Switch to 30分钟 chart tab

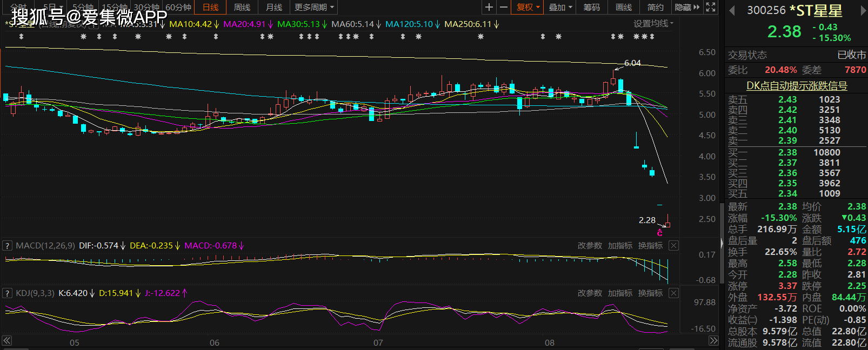[146, 7]
